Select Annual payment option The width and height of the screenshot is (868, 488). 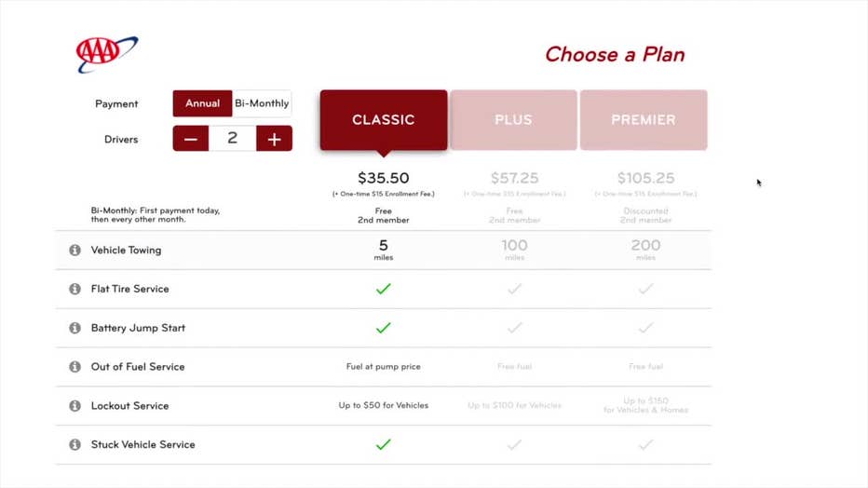click(x=203, y=103)
